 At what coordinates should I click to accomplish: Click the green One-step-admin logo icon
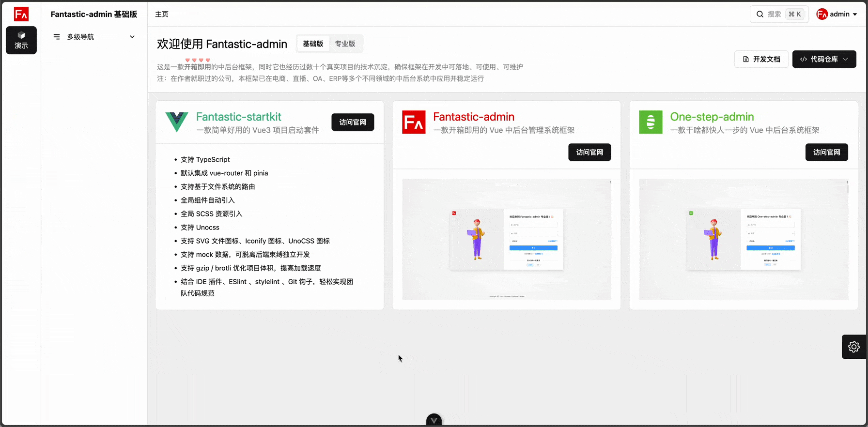[x=651, y=122]
